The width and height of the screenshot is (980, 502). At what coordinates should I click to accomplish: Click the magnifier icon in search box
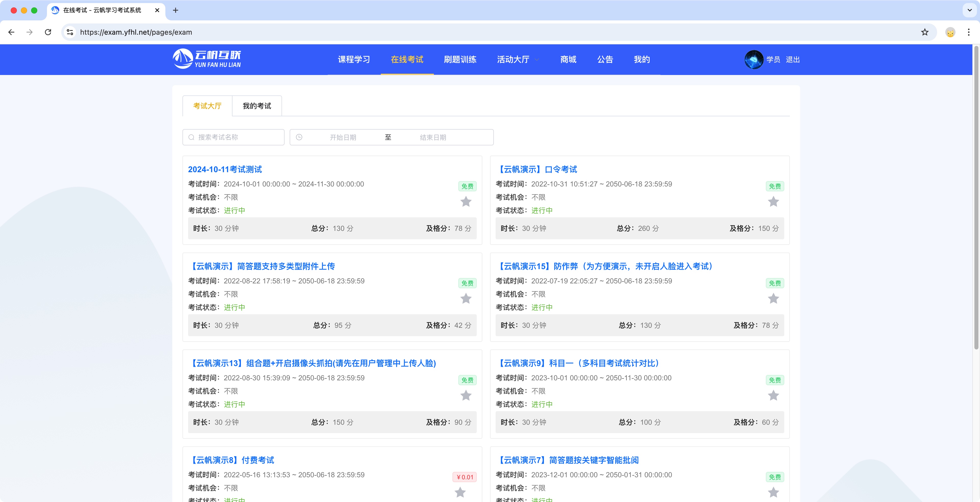[191, 137]
